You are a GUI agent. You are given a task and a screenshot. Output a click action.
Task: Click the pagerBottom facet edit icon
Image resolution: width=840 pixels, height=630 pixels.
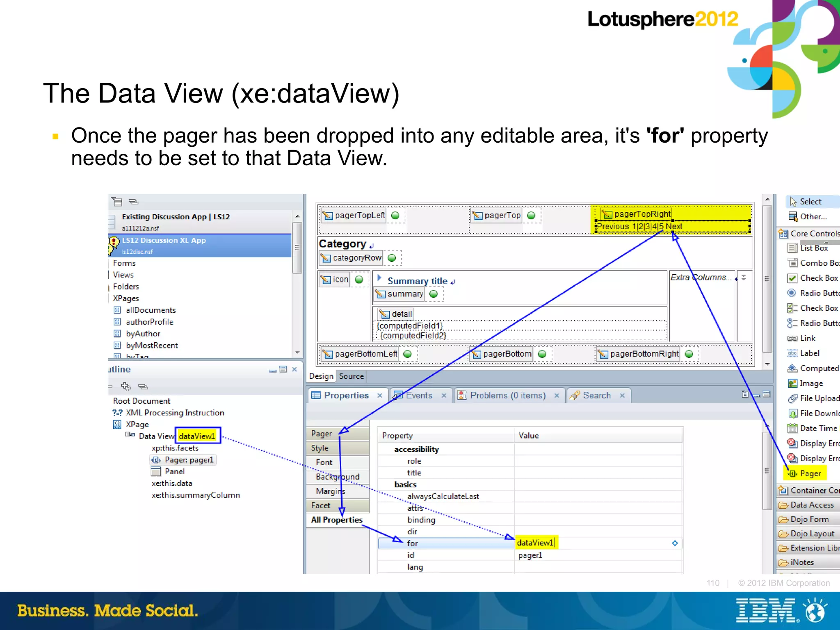(x=476, y=354)
